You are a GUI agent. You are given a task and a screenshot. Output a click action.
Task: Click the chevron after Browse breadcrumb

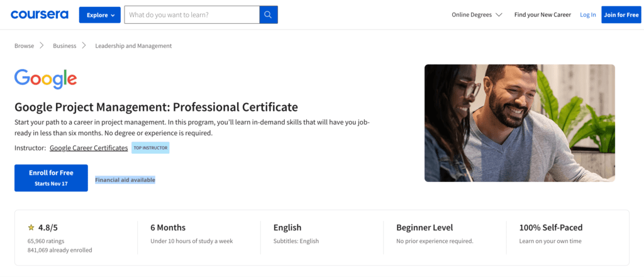pyautogui.click(x=42, y=45)
